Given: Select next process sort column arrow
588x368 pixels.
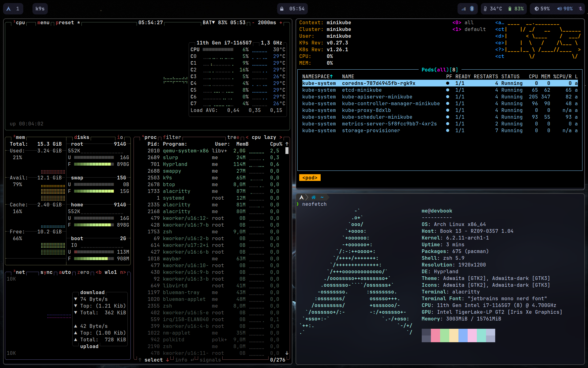Looking at the screenshot, I should tap(281, 137).
